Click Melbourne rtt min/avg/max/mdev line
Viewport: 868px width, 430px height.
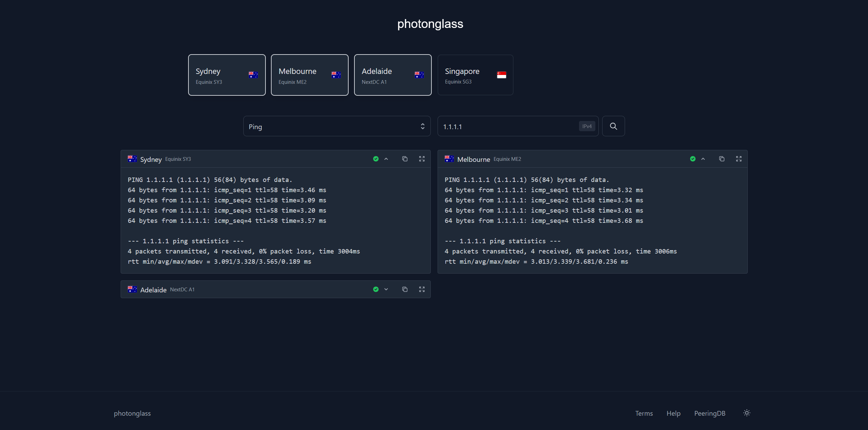(x=536, y=262)
